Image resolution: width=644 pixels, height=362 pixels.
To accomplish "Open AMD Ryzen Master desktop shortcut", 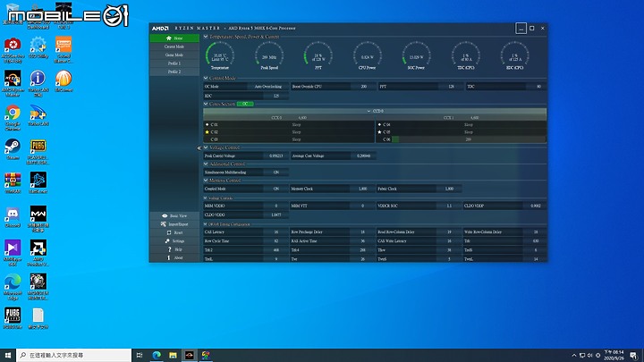I will 13,83.
